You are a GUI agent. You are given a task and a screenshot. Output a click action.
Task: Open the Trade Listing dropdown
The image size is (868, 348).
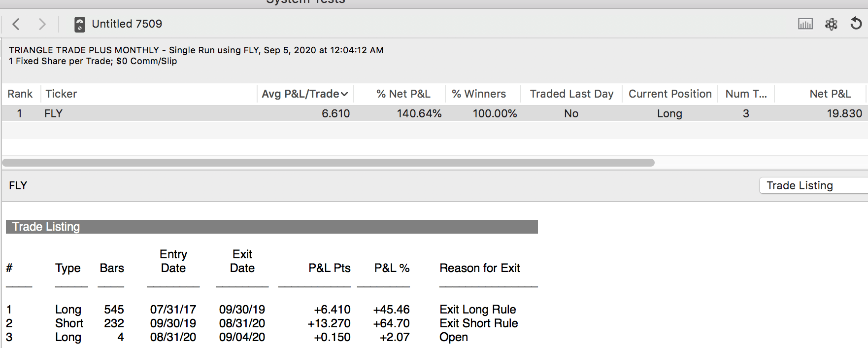coord(813,185)
